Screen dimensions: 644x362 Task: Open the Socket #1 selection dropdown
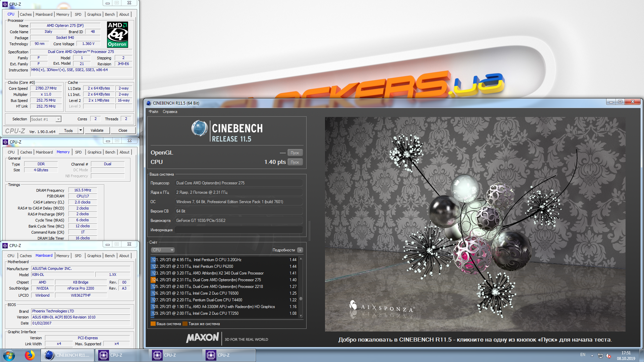point(46,119)
